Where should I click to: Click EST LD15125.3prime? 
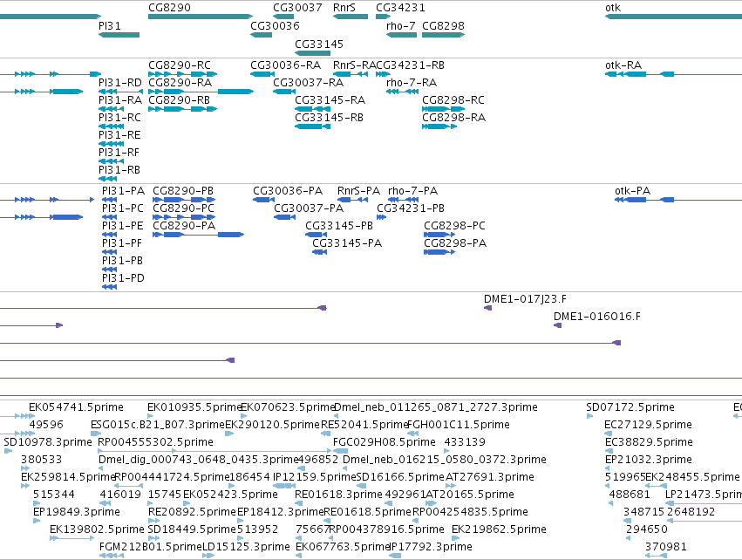[208, 556]
